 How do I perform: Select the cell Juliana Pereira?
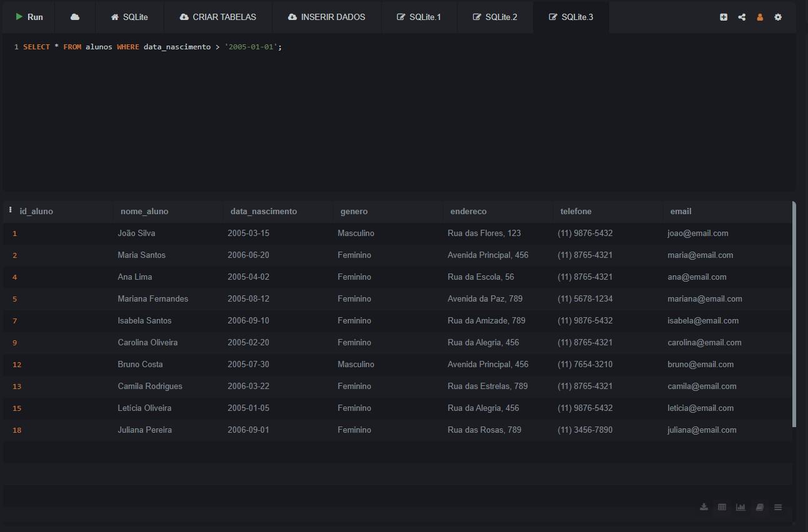(145, 430)
